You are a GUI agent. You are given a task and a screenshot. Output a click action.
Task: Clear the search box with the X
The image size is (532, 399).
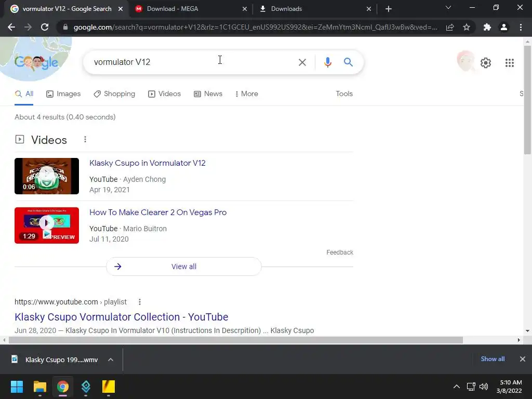[302, 62]
